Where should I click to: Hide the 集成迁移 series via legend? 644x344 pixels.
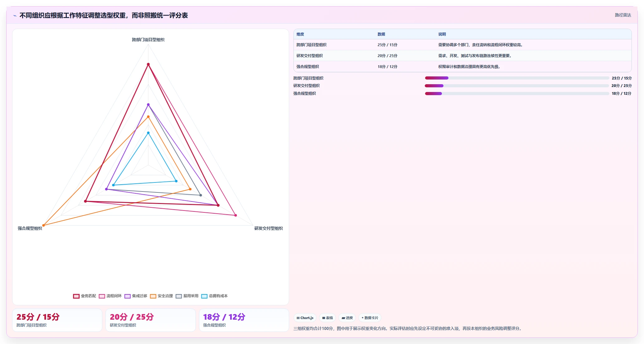point(136,296)
